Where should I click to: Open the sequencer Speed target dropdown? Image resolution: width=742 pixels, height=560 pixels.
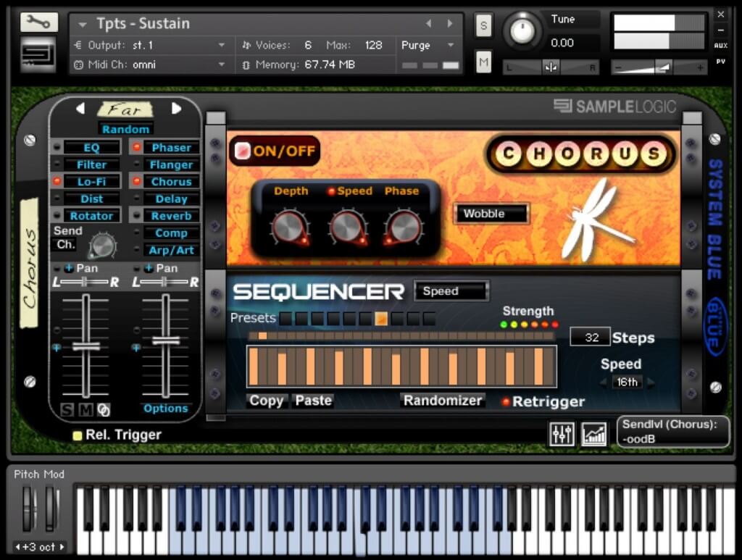(x=451, y=291)
